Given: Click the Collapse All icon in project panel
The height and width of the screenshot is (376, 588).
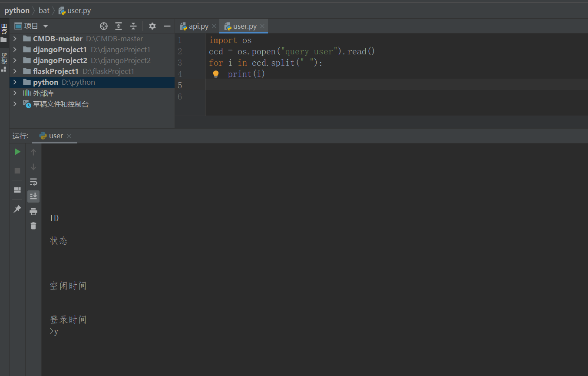Looking at the screenshot, I should tap(133, 26).
